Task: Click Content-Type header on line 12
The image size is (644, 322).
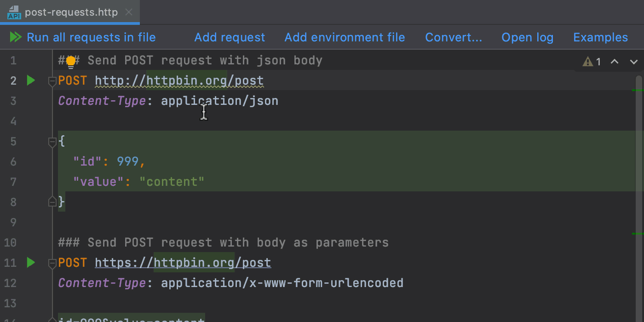Action: (102, 283)
